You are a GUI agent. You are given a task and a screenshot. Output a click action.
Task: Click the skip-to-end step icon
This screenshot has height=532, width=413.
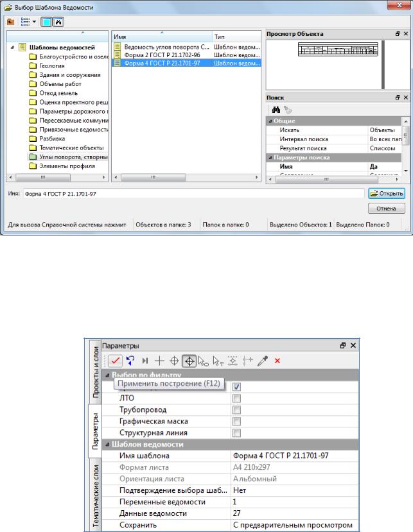click(145, 361)
